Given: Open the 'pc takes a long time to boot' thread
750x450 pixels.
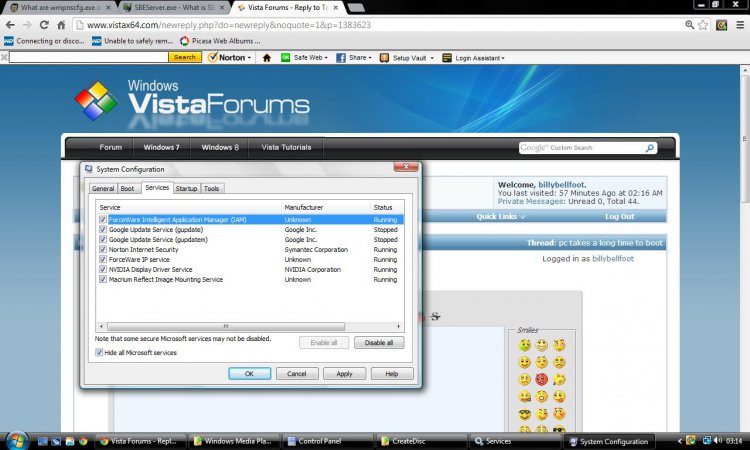Looking at the screenshot, I should point(610,243).
